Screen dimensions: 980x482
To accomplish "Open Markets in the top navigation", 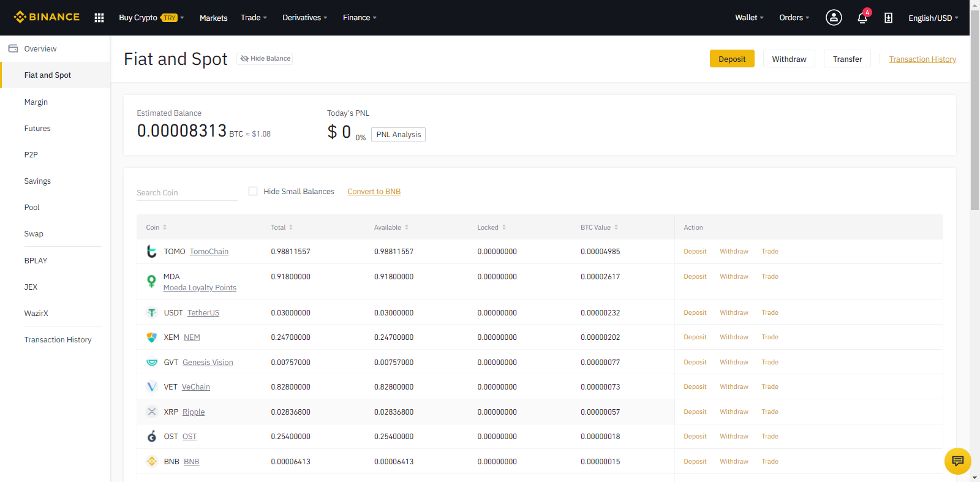I will [213, 18].
